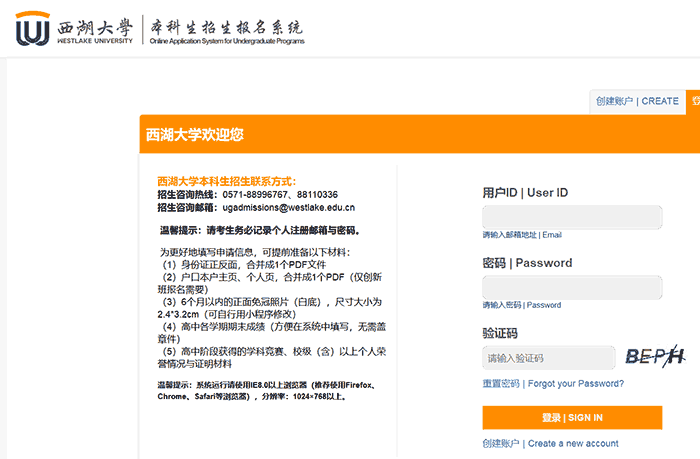Click item (1) 身份证正反面 PDF text

244,264
